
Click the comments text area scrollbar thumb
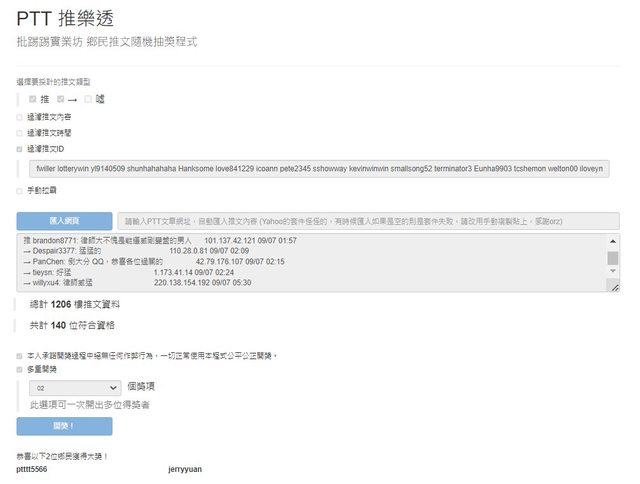click(x=613, y=258)
